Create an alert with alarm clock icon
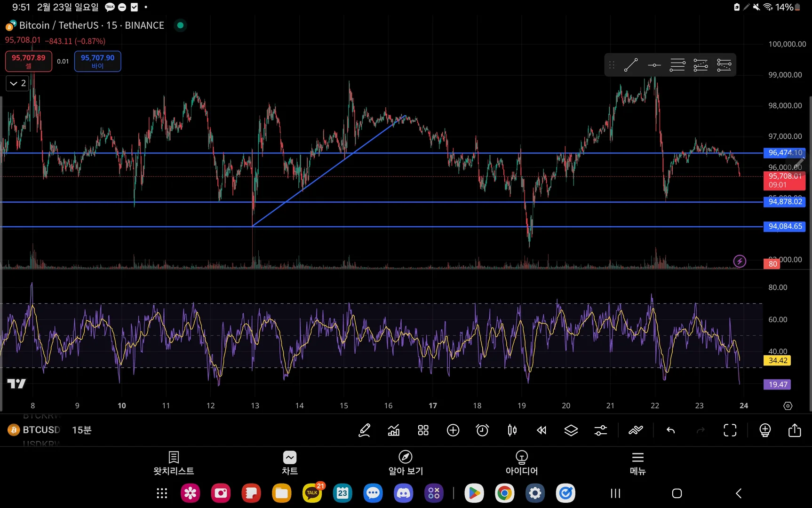The height and width of the screenshot is (508, 812). tap(482, 430)
